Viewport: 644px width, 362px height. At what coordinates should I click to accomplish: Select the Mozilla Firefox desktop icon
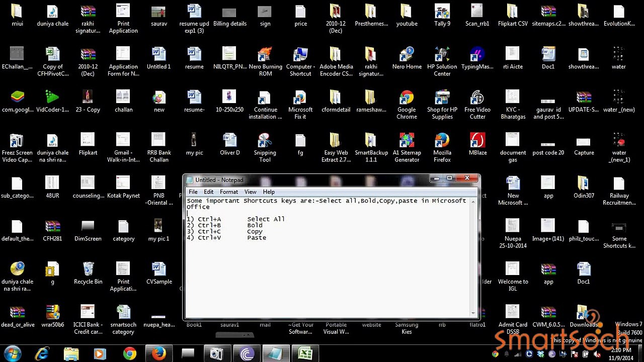442,148
